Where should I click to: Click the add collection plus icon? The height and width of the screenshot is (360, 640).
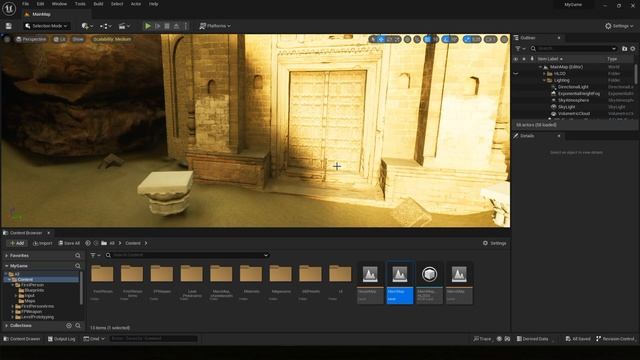click(x=69, y=326)
